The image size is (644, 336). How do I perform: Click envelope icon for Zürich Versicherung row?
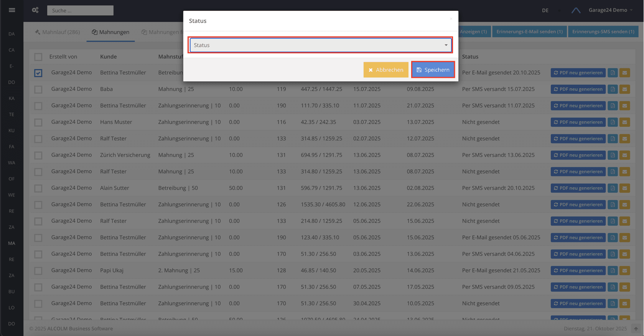pyautogui.click(x=624, y=155)
